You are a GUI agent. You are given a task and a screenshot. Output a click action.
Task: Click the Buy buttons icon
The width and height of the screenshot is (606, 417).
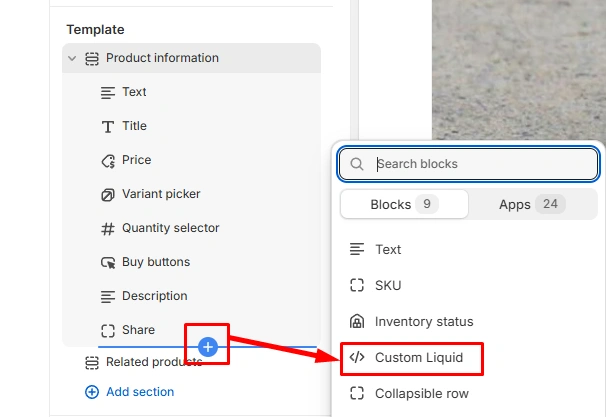pyautogui.click(x=108, y=262)
